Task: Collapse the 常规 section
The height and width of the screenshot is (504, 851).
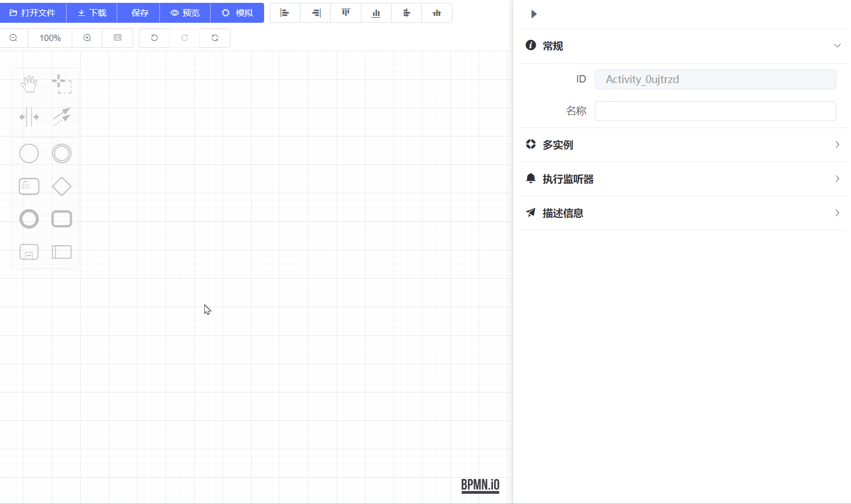Action: [x=683, y=46]
